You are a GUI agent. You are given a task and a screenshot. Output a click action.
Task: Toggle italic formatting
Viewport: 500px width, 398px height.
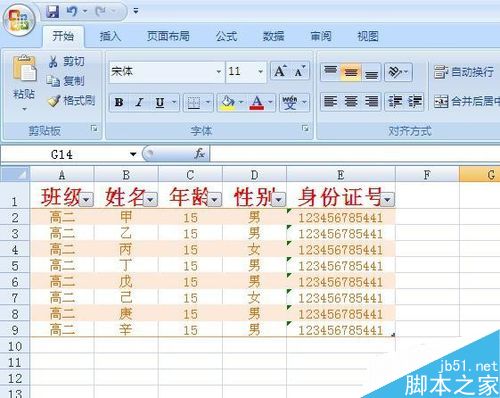[x=140, y=102]
